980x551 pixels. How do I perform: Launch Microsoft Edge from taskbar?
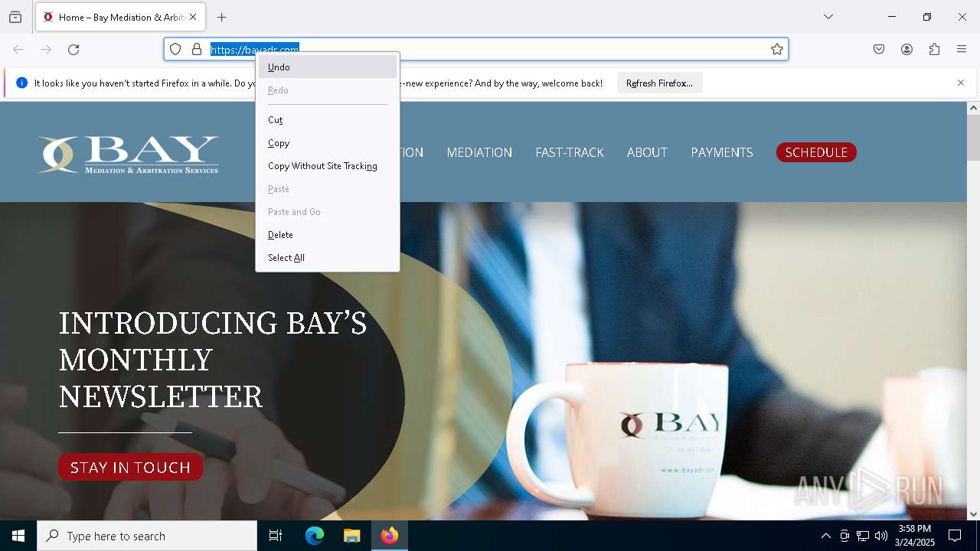[x=315, y=536]
